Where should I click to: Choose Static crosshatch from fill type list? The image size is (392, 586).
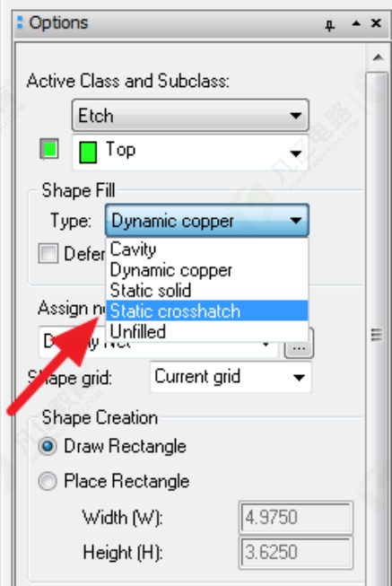207,310
